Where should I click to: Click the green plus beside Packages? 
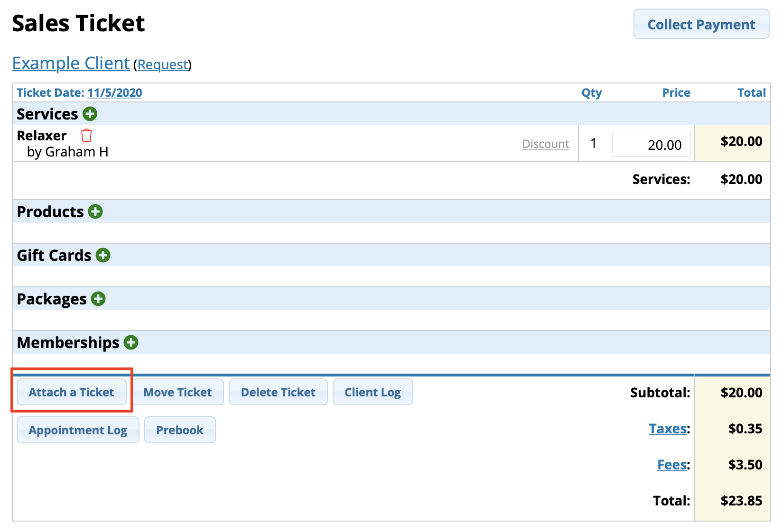pos(98,299)
